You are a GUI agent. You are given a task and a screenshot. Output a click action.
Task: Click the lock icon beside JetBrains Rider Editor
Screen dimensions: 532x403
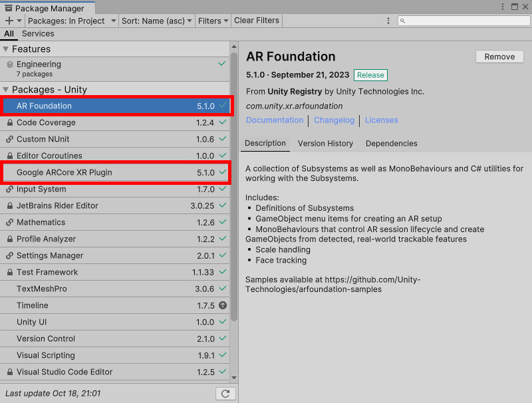click(10, 205)
